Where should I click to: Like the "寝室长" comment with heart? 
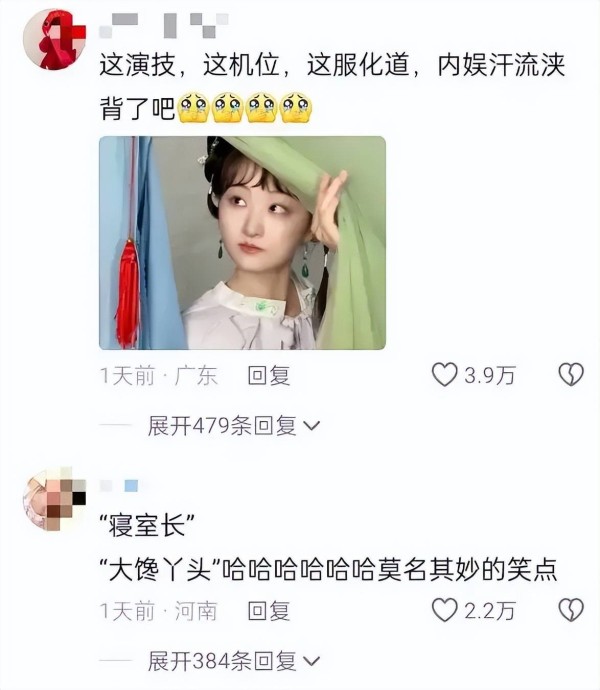click(x=444, y=610)
